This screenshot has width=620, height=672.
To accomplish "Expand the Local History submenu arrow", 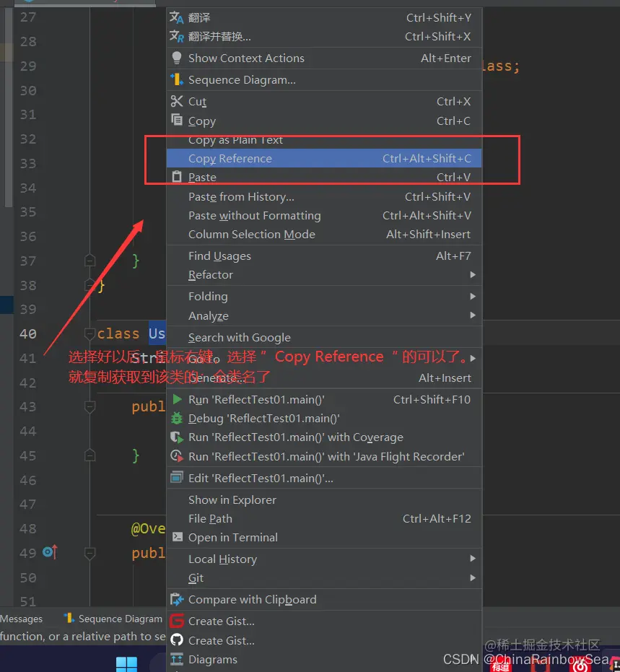I will tap(473, 559).
